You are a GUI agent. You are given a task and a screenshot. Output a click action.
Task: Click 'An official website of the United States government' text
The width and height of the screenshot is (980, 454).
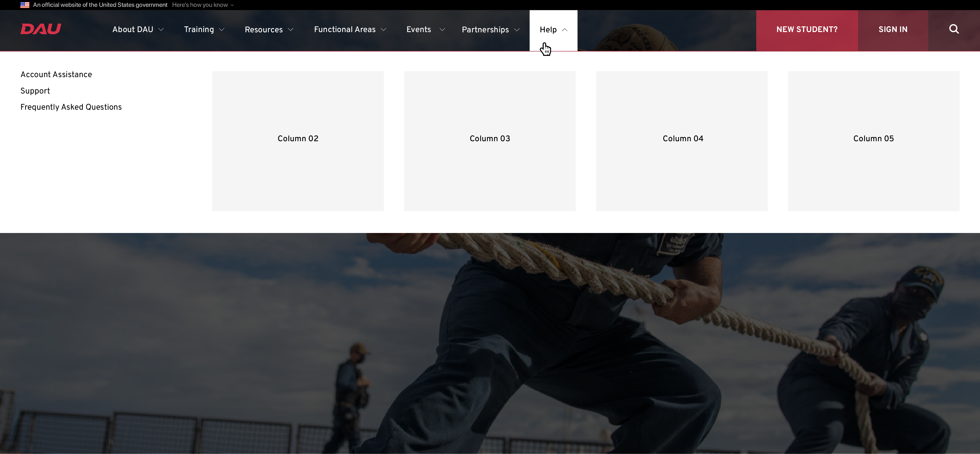pos(100,5)
